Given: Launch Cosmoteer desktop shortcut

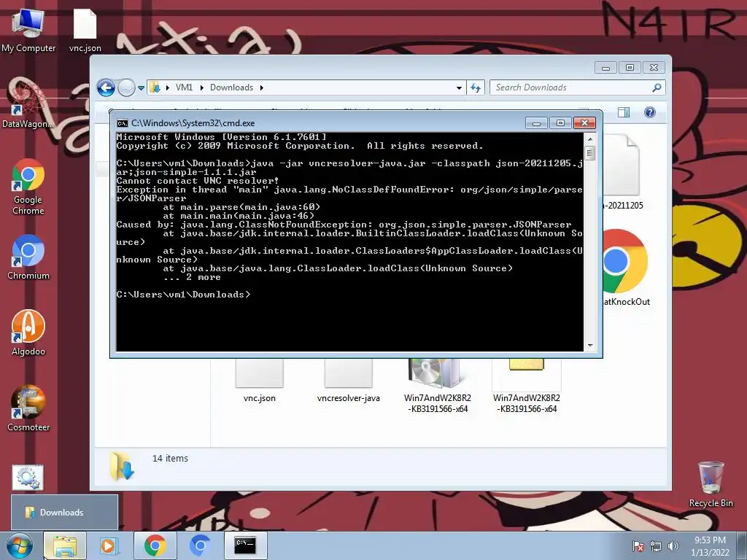Looking at the screenshot, I should coord(28,408).
